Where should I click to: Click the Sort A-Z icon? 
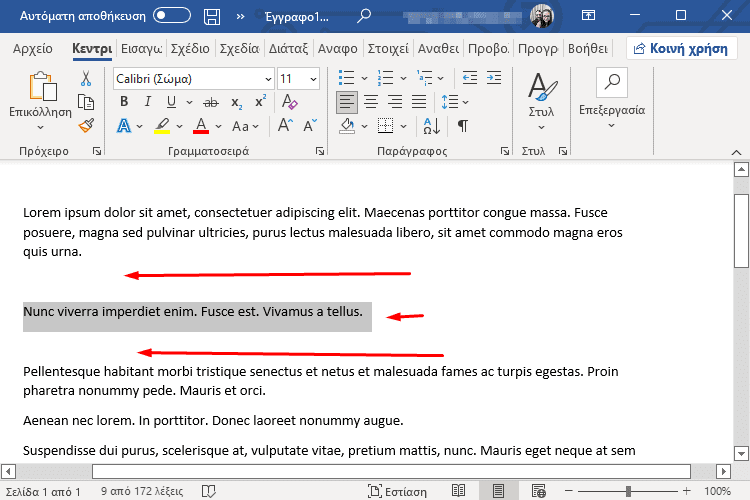click(x=431, y=126)
